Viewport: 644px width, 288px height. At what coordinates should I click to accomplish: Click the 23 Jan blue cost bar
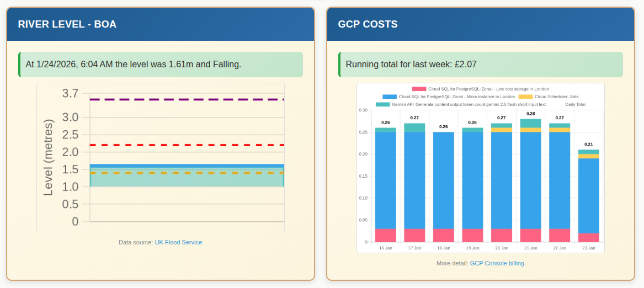[x=588, y=193]
